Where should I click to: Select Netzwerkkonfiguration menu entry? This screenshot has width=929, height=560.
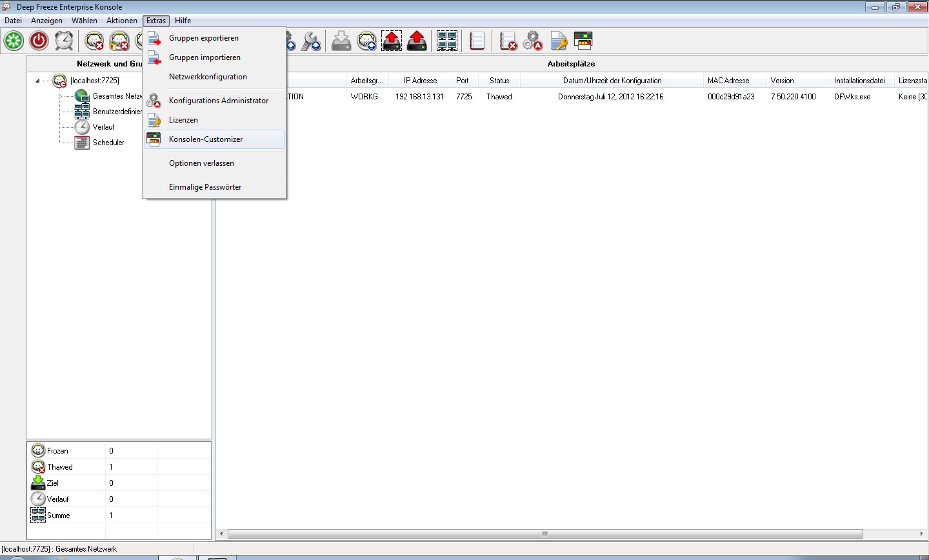[214, 77]
